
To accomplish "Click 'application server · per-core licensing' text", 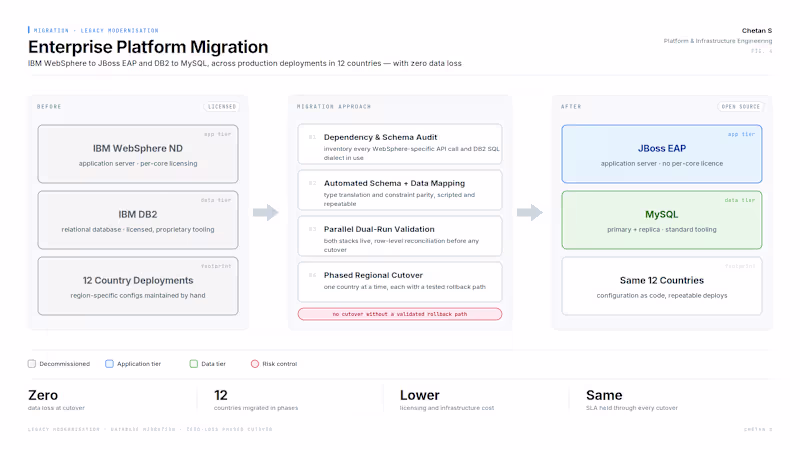I will (x=138, y=164).
